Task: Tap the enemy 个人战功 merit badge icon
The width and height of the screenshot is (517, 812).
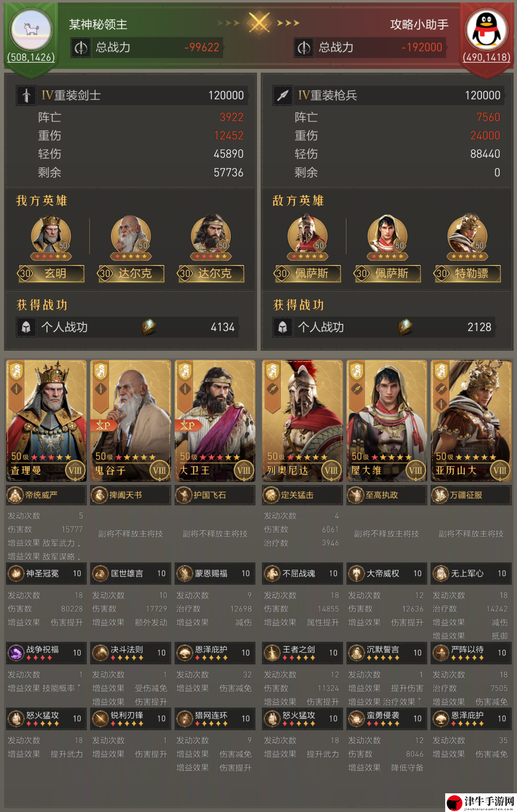Action: pyautogui.click(x=405, y=327)
